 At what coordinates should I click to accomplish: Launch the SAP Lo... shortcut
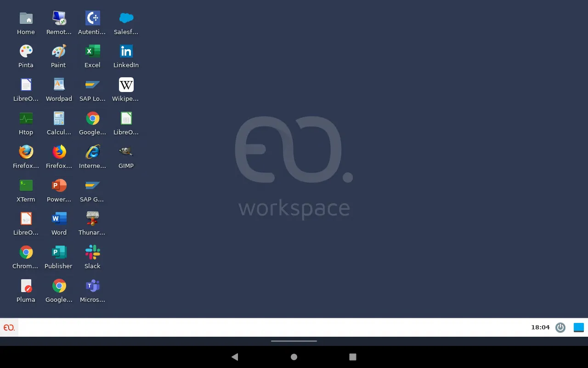click(x=92, y=85)
